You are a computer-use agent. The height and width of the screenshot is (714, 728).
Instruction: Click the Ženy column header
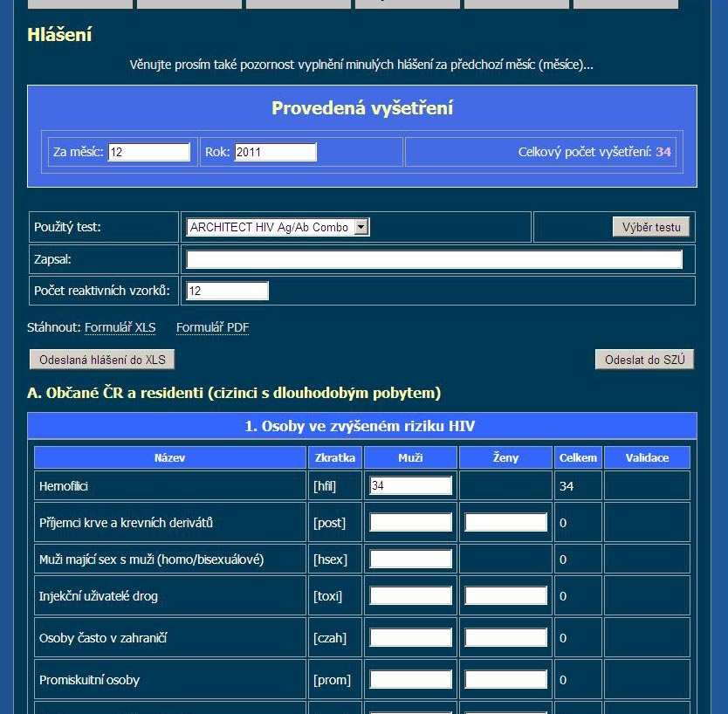click(x=505, y=457)
